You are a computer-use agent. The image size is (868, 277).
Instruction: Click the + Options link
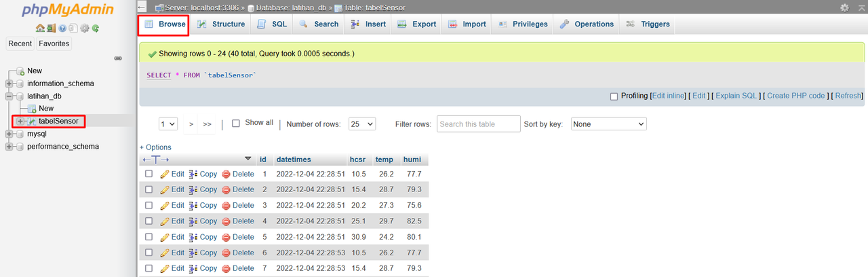(x=155, y=147)
